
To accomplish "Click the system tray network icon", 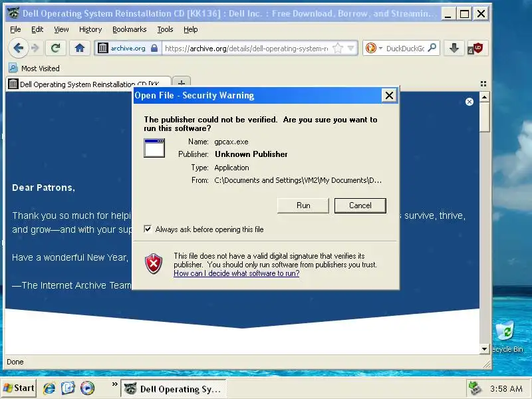I will (x=475, y=388).
